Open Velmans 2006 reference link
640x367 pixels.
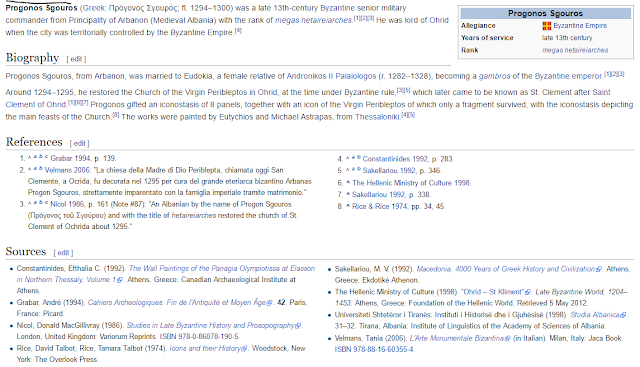[67, 170]
